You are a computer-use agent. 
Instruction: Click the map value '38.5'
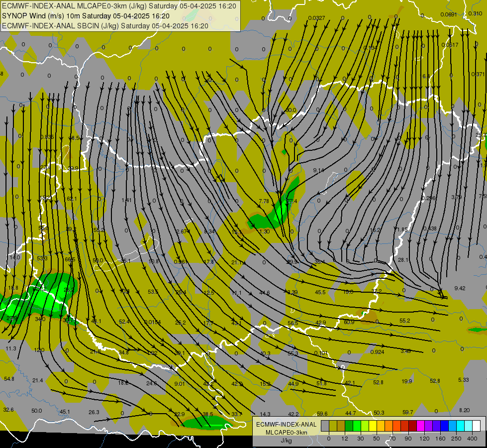pyautogui.click(x=208, y=414)
